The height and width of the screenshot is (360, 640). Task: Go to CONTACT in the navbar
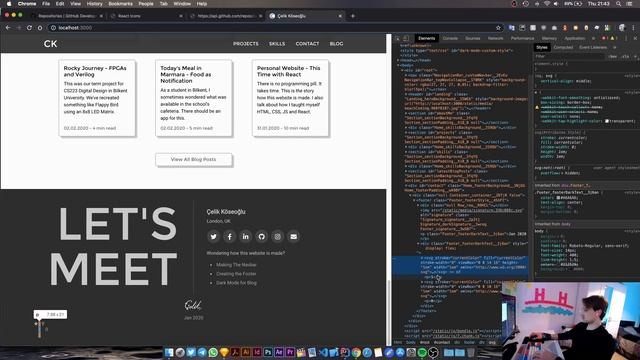click(307, 44)
